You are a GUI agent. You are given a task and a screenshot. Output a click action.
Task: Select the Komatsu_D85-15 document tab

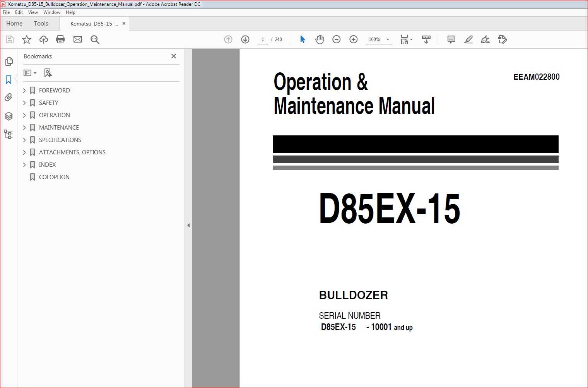(x=94, y=24)
